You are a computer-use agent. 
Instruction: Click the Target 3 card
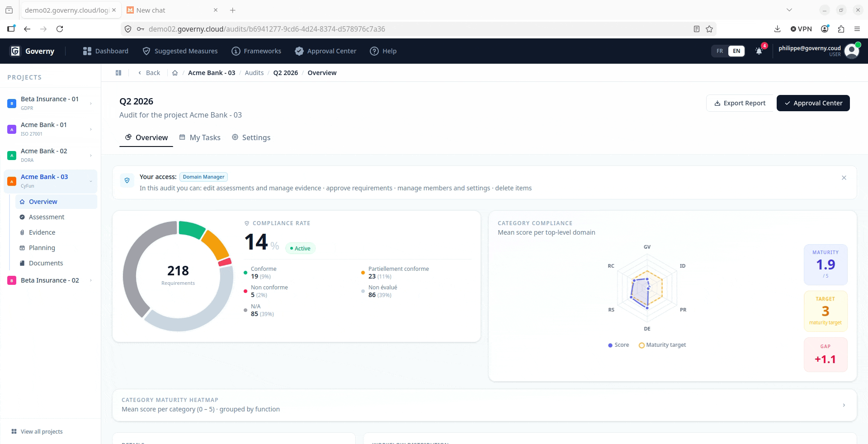(x=826, y=312)
